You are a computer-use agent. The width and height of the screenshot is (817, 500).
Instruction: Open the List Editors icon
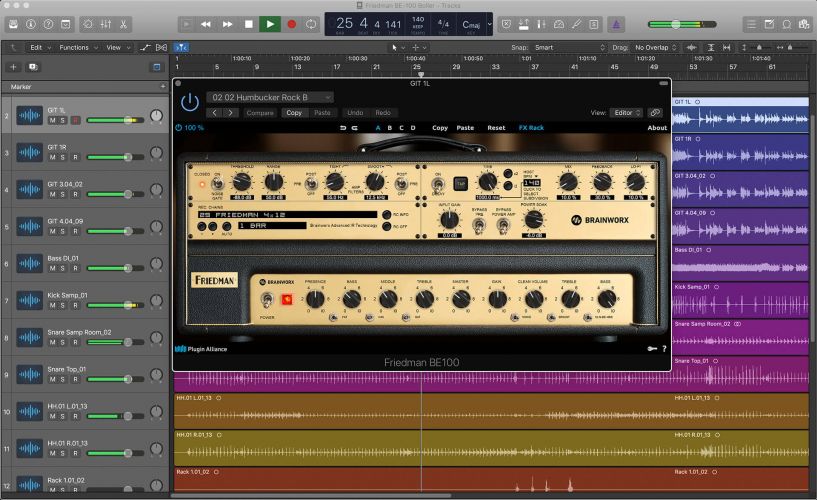coord(751,24)
